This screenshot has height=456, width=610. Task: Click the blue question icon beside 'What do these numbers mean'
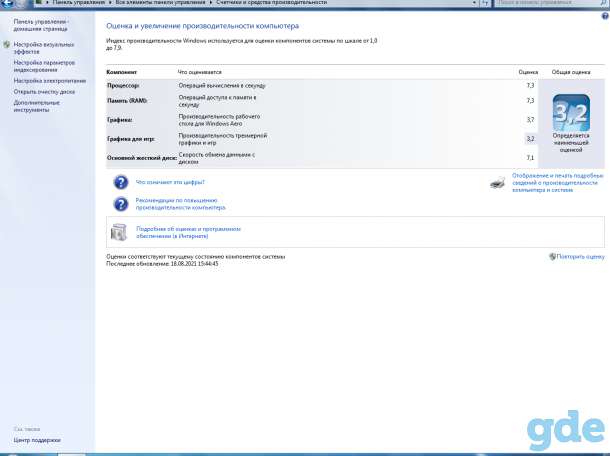tap(121, 182)
